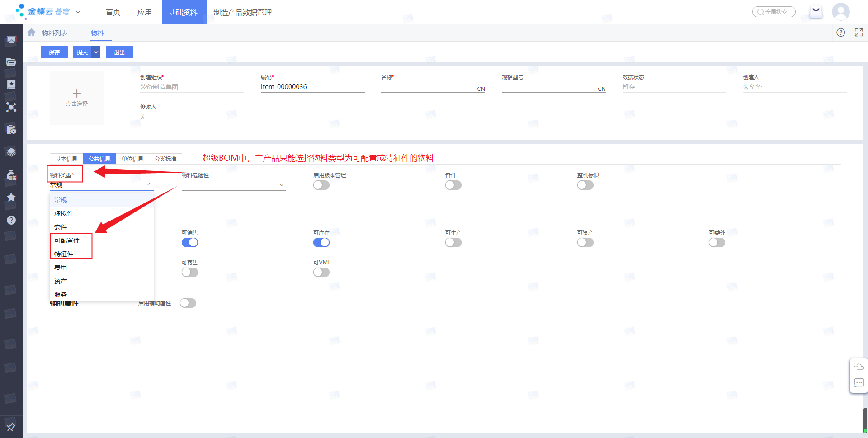Click the 提交 button
The width and height of the screenshot is (868, 438).
click(82, 52)
